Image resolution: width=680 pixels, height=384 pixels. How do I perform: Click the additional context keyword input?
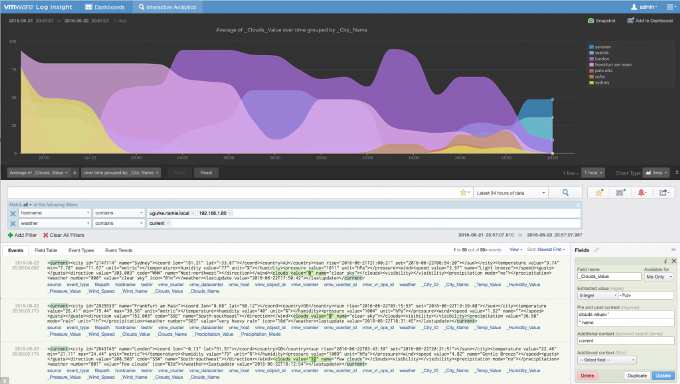coord(625,341)
